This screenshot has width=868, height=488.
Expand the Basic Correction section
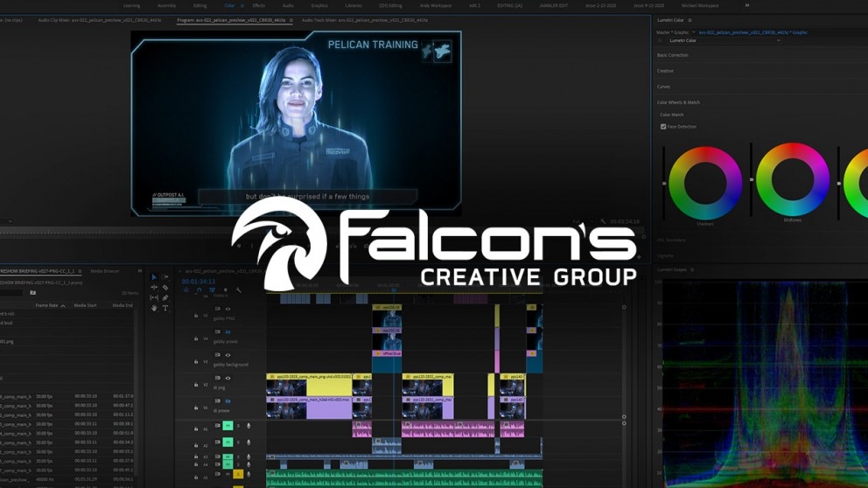673,55
